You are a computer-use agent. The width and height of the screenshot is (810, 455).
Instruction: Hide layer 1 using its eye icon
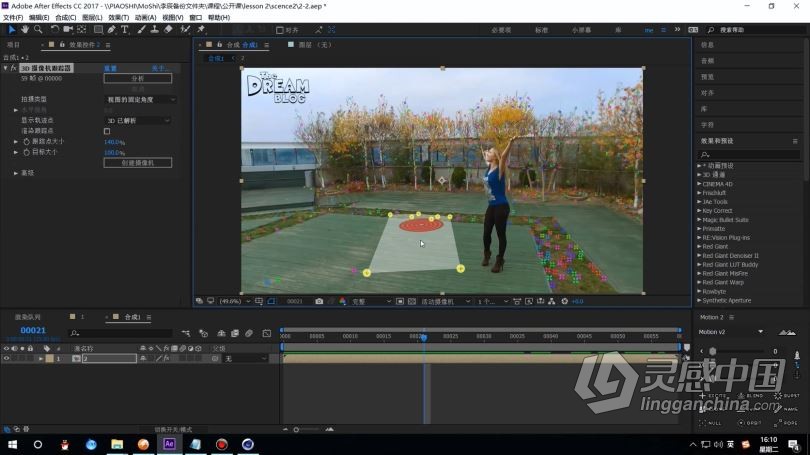pyautogui.click(x=6, y=358)
